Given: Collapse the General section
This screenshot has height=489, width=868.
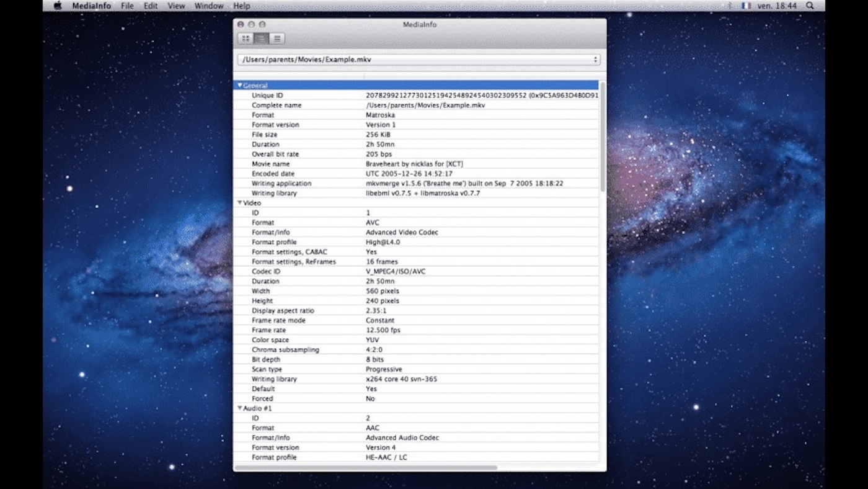Looking at the screenshot, I should tap(240, 86).
